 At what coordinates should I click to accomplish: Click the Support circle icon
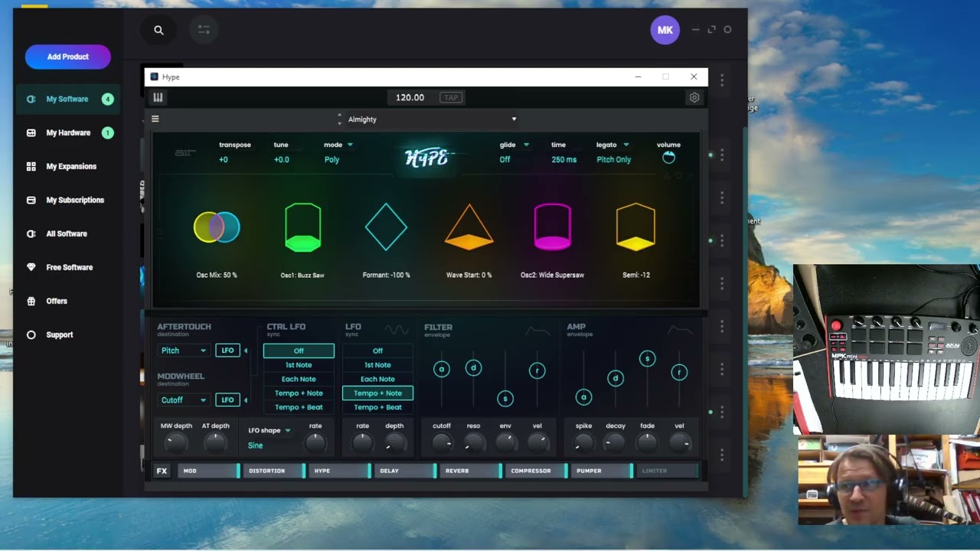click(x=31, y=334)
